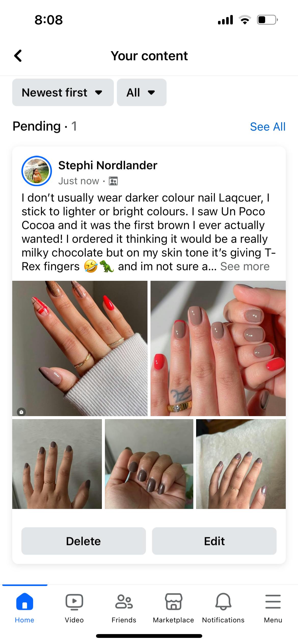Open the Friends tab icon
Viewport: 298px width, 644px height.
[x=124, y=602]
